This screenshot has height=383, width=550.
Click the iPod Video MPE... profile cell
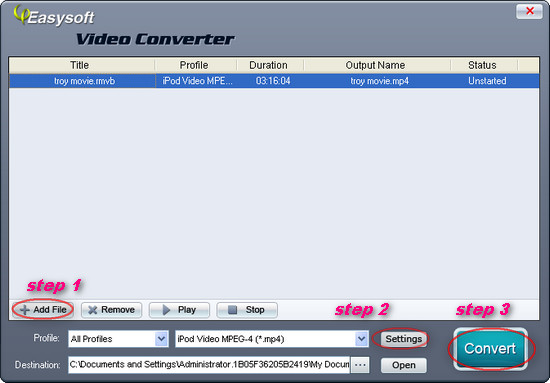(197, 81)
